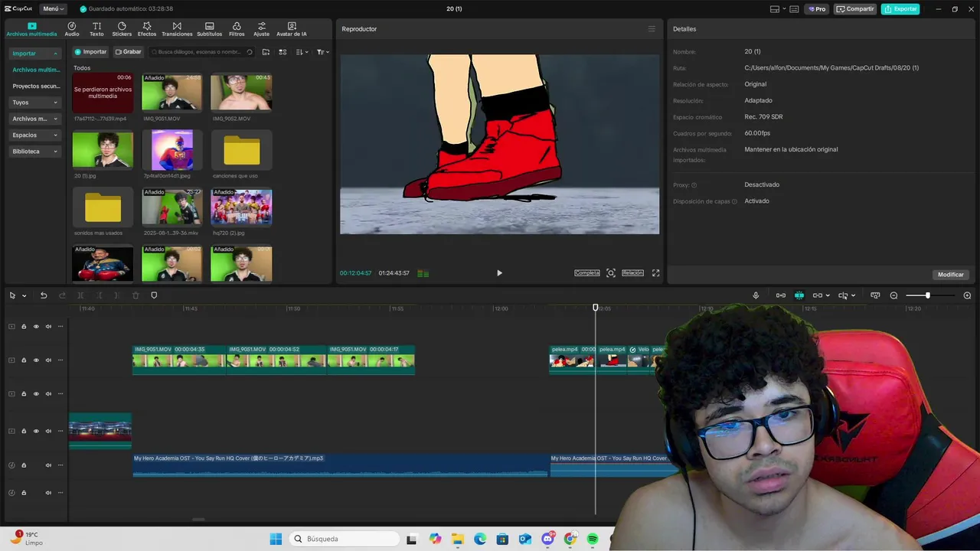Select IMG_9052.MOV media thumbnail
This screenshot has width=980, height=551.
coord(241,93)
